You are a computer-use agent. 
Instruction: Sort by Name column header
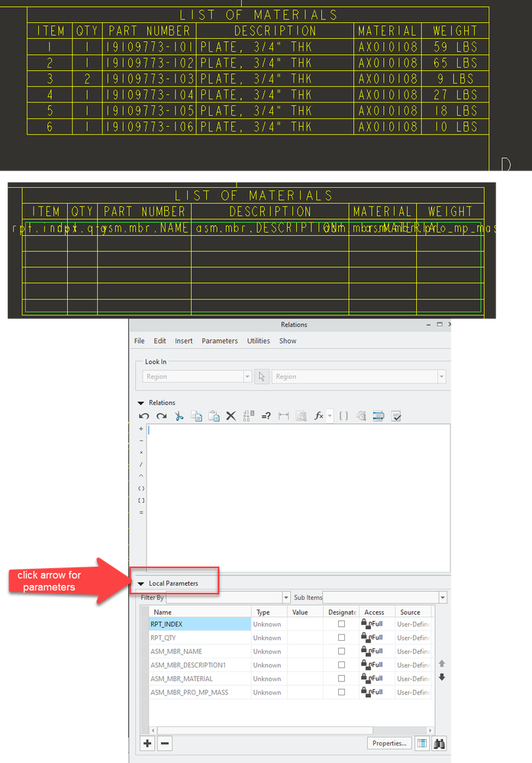tap(200, 612)
